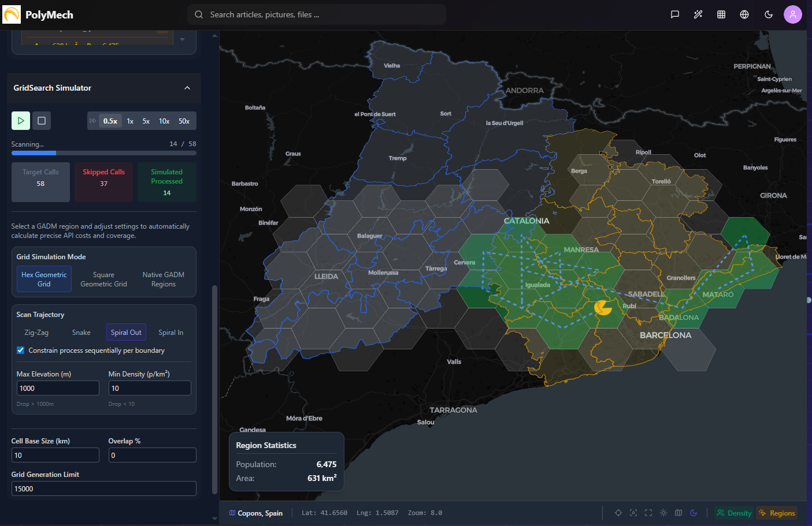
Task: Click the Cell Base Size input field
Action: point(55,455)
